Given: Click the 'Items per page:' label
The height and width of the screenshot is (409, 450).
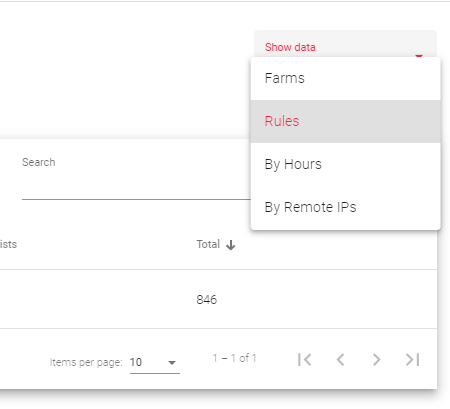Looking at the screenshot, I should (x=86, y=362).
